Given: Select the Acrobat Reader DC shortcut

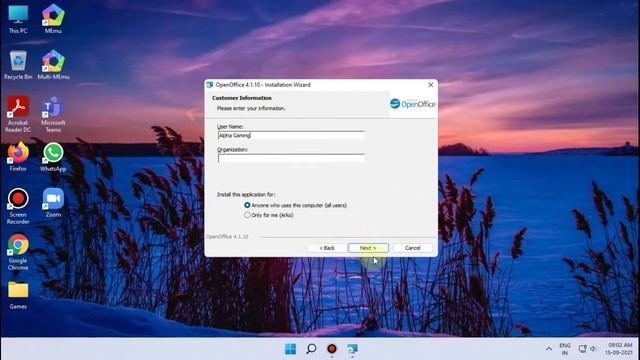Looking at the screenshot, I should tap(18, 114).
